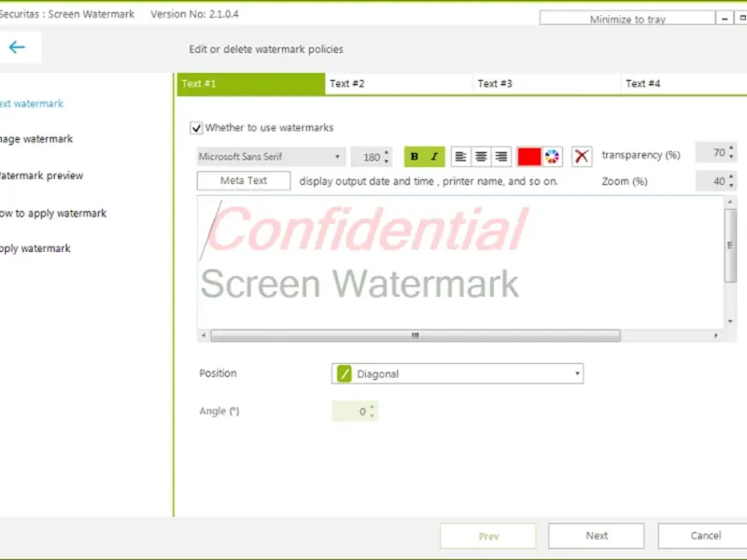
Task: Click the window minimize button
Action: pyautogui.click(x=725, y=19)
